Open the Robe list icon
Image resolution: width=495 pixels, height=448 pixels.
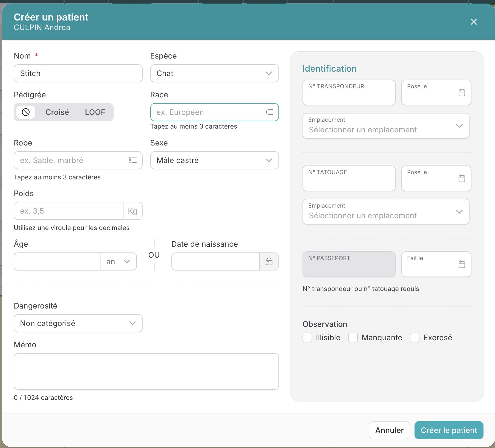pos(133,160)
